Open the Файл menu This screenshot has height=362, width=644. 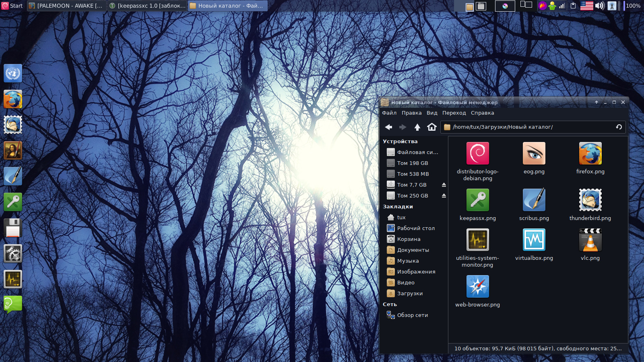point(389,113)
